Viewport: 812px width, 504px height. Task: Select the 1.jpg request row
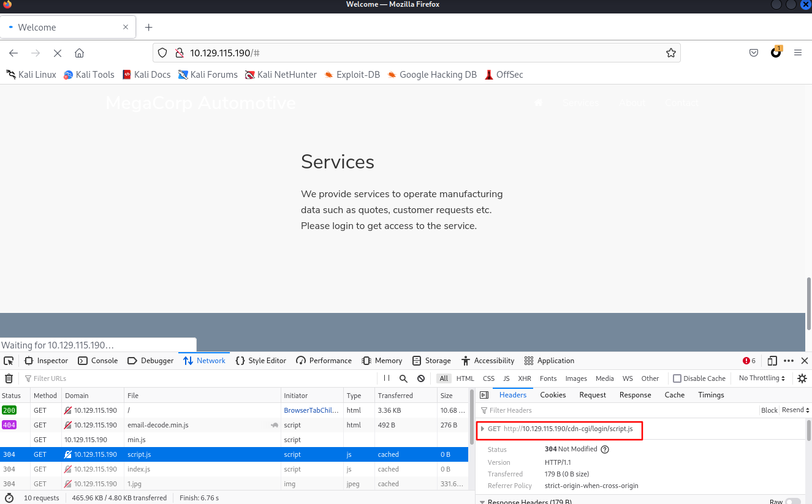tap(234, 484)
